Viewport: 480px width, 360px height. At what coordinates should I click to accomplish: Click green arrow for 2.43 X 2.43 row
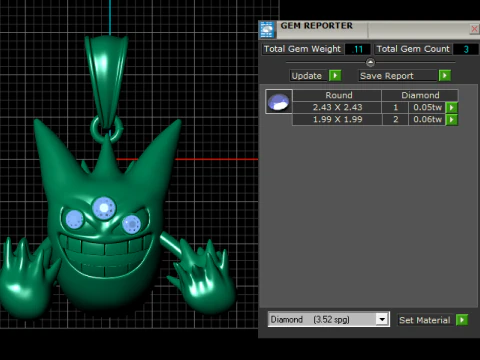452,107
